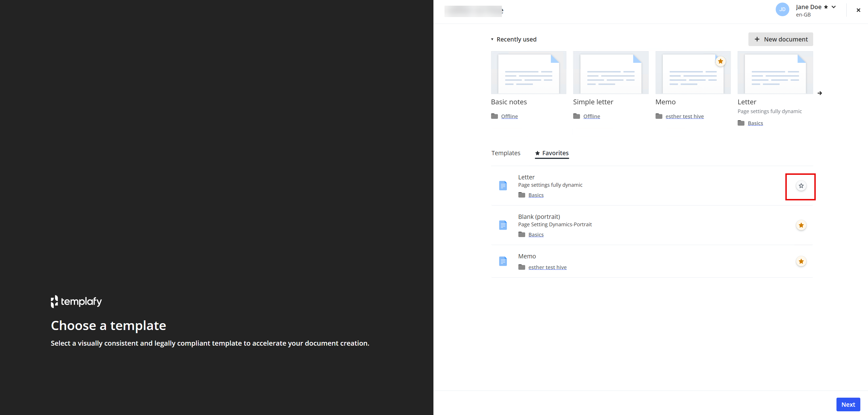This screenshot has height=415, width=868.
Task: Click the Memo document icon in list
Action: click(503, 261)
